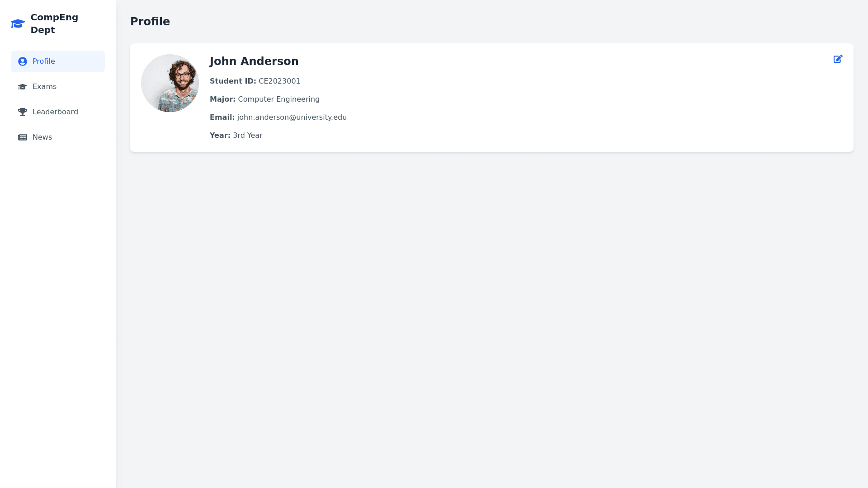Click the Profile page heading
The width and height of the screenshot is (868, 488).
[x=150, y=22]
